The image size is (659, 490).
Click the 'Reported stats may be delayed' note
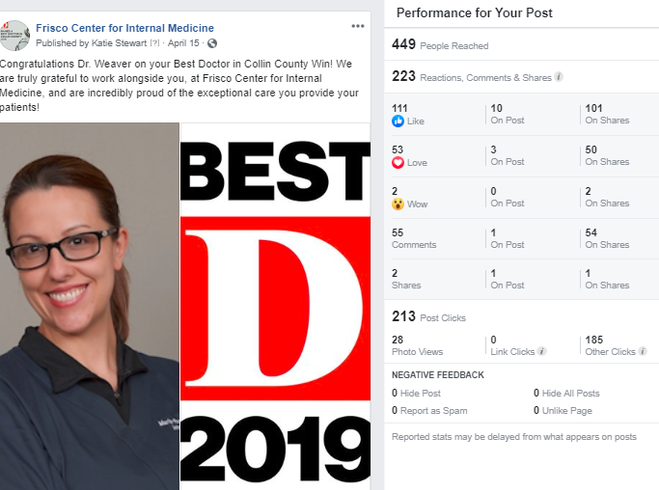coord(514,437)
